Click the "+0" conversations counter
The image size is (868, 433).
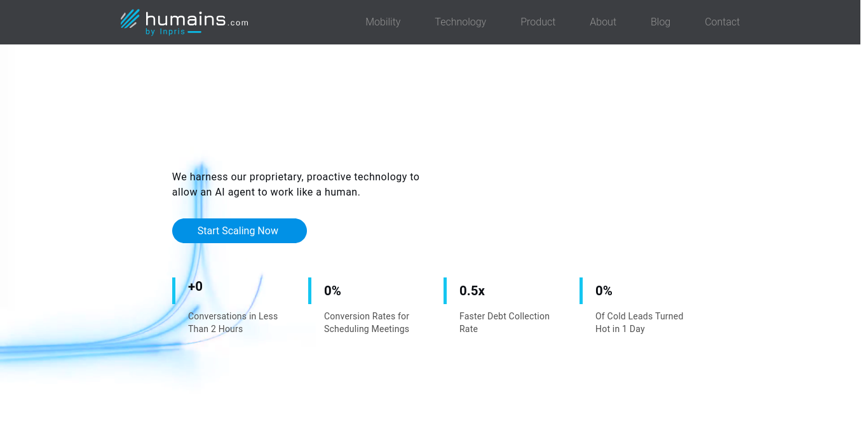(x=195, y=287)
